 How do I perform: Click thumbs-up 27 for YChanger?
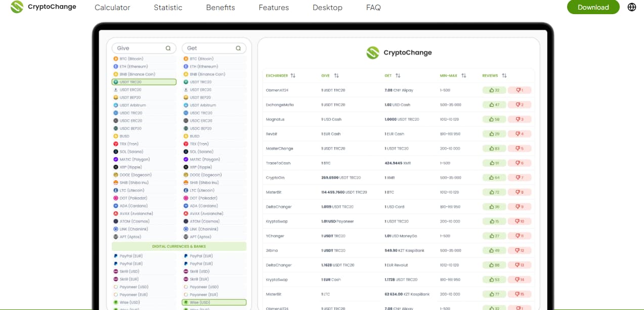click(494, 236)
